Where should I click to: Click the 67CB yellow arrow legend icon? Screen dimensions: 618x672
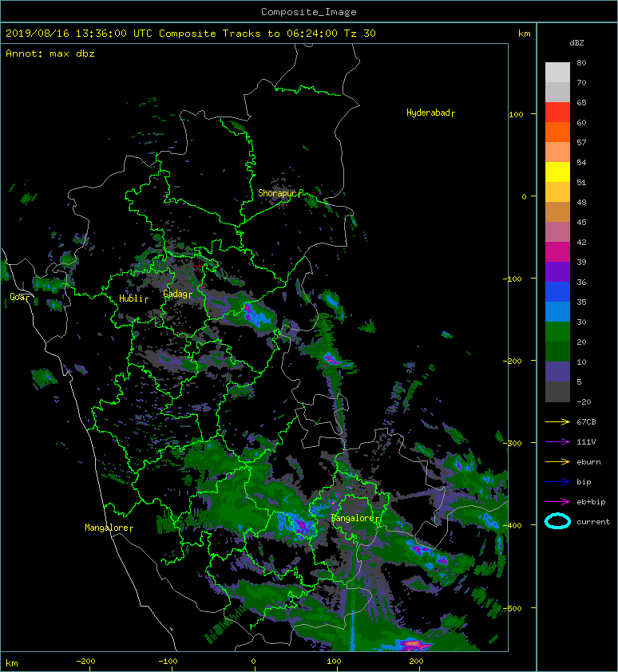click(x=557, y=422)
